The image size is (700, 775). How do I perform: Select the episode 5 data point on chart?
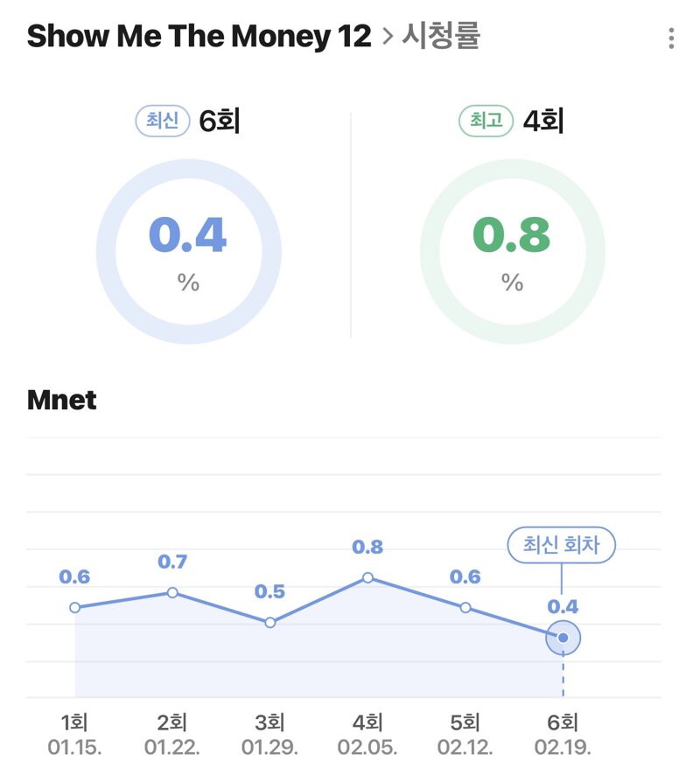point(465,607)
